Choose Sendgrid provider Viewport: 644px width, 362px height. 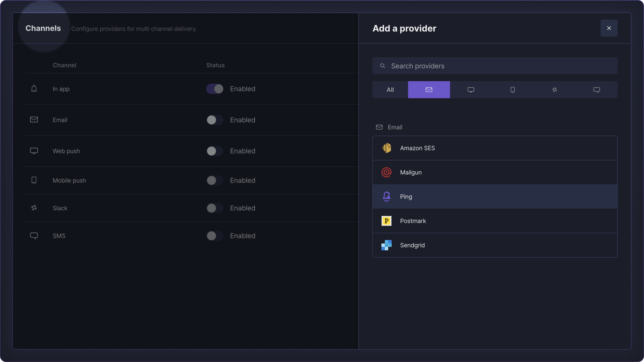point(495,245)
